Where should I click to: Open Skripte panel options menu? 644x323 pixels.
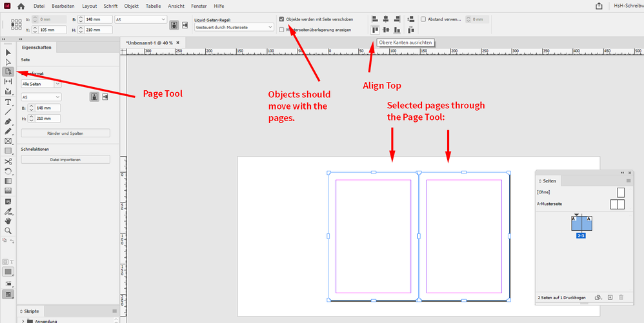point(114,311)
